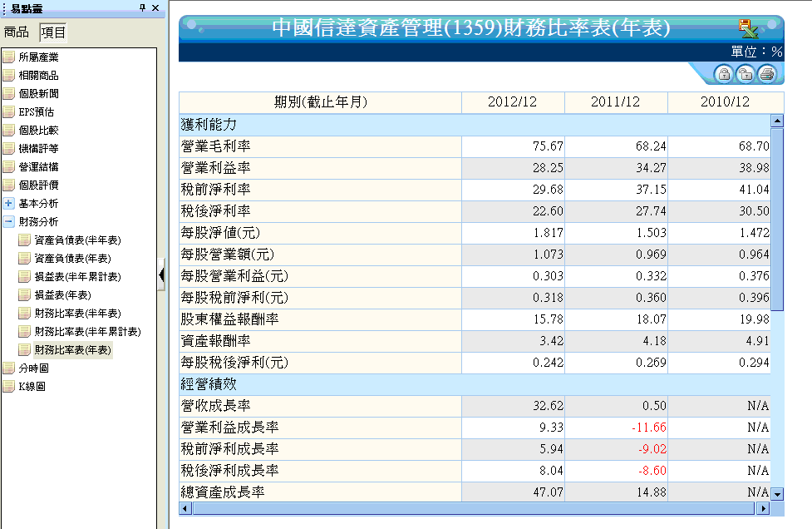Open 機構評等 item
Screen dimensions: 812x529
pyautogui.click(x=39, y=148)
